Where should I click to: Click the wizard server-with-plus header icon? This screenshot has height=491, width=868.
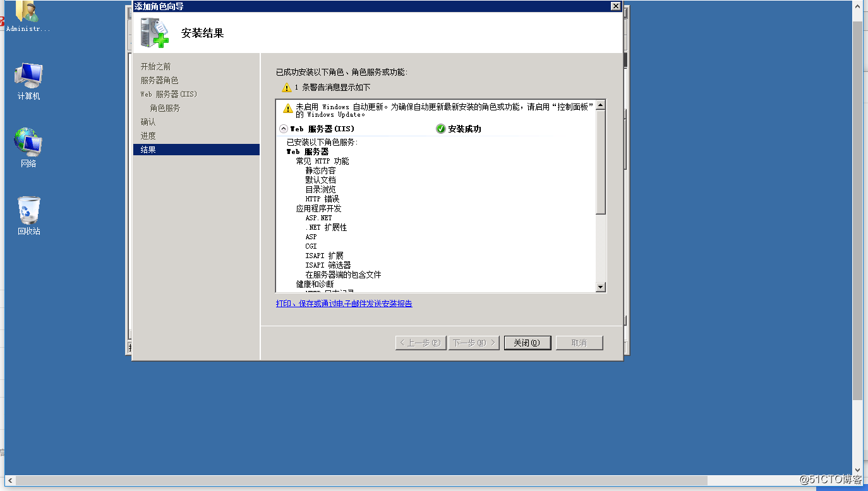click(154, 33)
